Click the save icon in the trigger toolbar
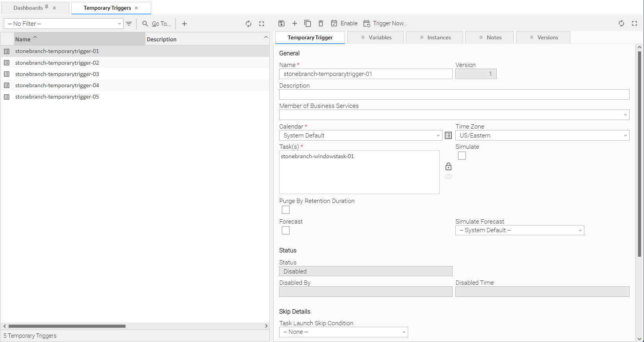The height and width of the screenshot is (342, 644). [281, 23]
